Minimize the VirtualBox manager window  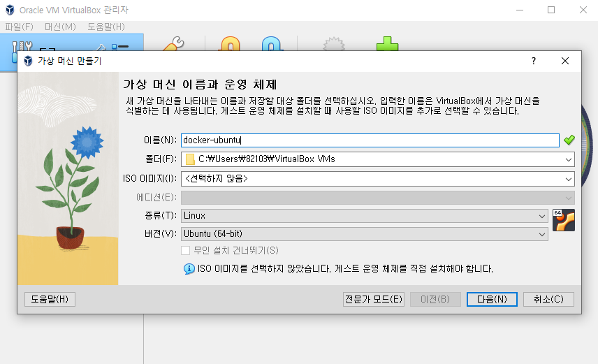[x=520, y=10]
